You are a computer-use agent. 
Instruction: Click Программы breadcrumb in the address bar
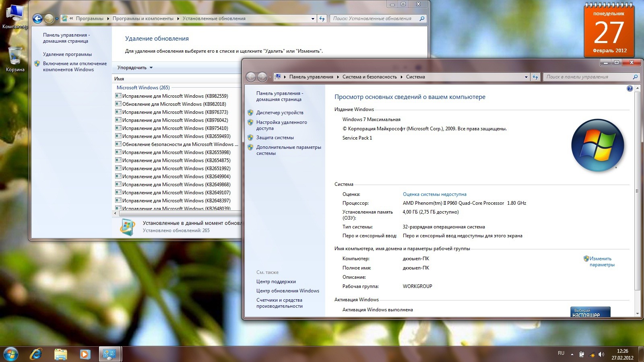click(x=90, y=19)
